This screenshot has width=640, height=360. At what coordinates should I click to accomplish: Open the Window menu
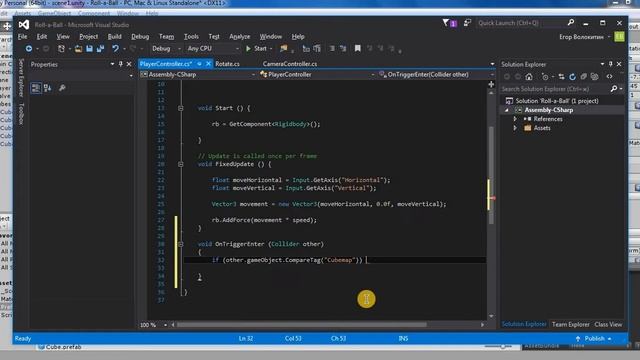[x=271, y=36]
